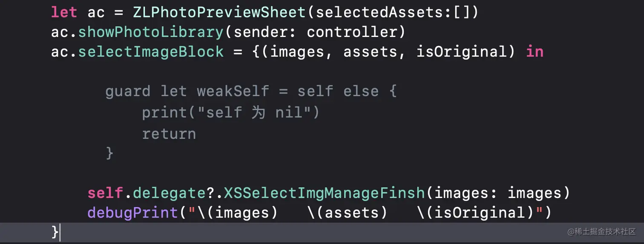Click the isOriginal closure parameter
Screen dimensions: 644x244
tap(462, 52)
